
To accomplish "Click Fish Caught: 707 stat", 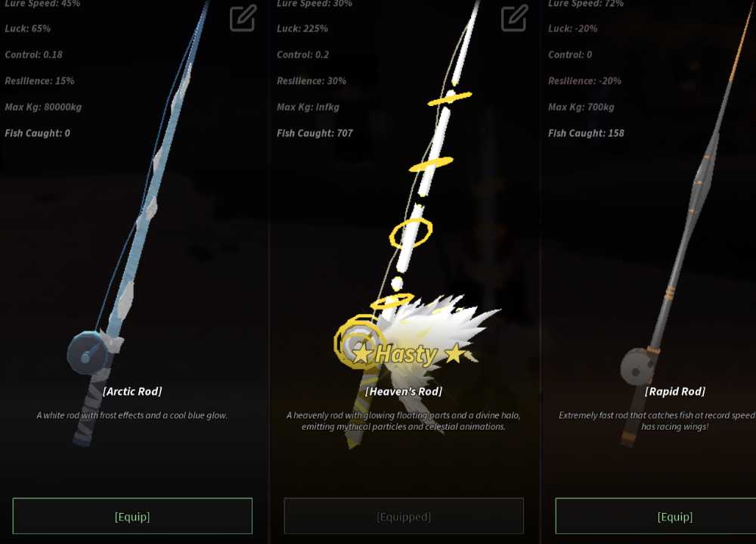I will [x=314, y=133].
